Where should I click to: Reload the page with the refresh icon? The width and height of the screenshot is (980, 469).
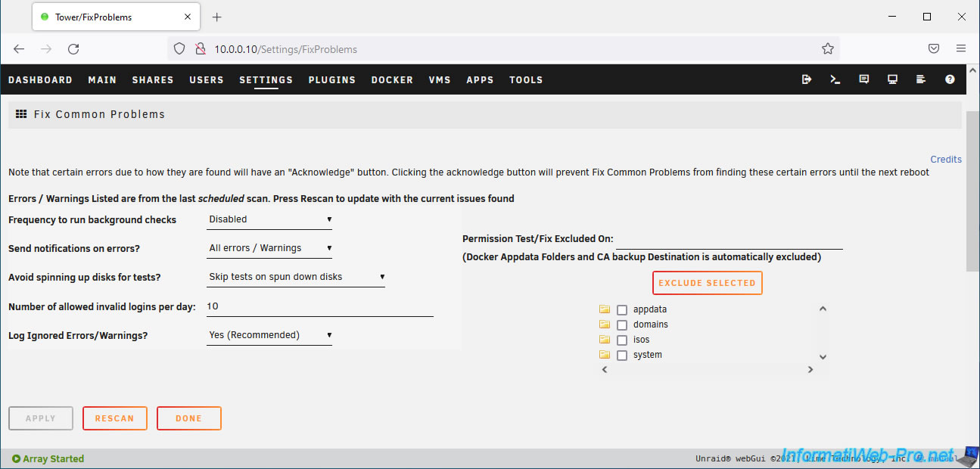point(73,48)
